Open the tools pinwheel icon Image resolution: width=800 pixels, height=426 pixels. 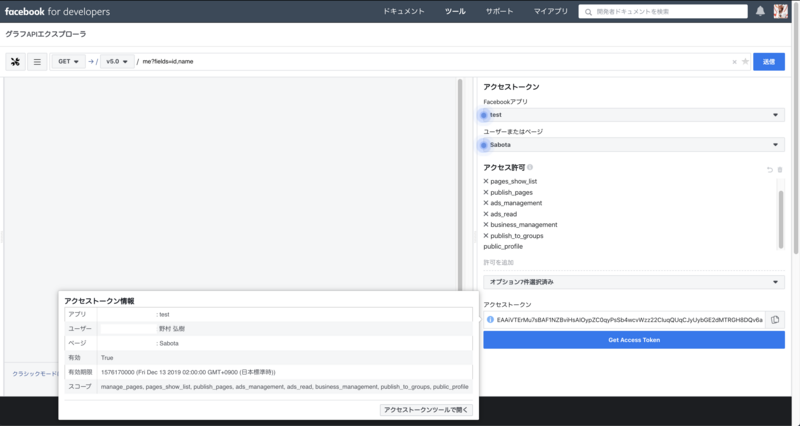15,62
